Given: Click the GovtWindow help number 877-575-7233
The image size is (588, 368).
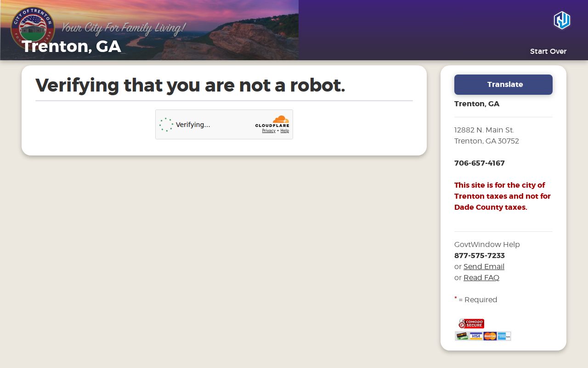Looking at the screenshot, I should point(480,256).
